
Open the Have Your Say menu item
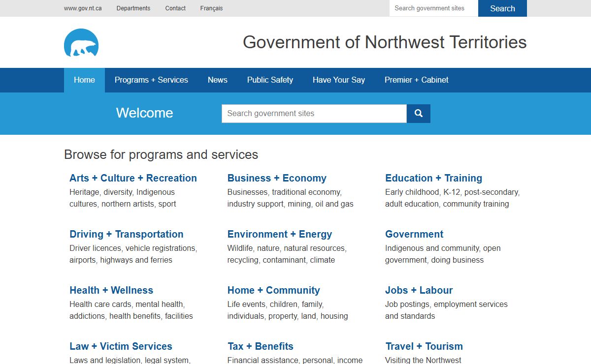[339, 80]
